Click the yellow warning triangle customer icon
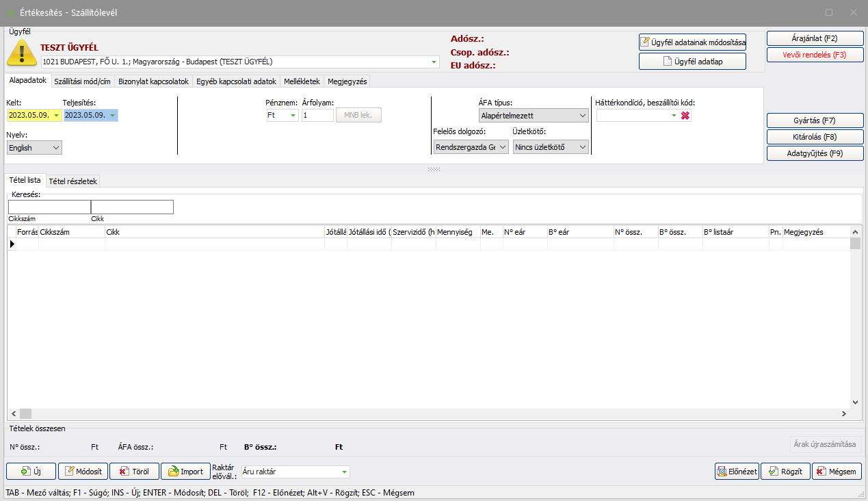Screen dimensions: 868x501 [21, 53]
